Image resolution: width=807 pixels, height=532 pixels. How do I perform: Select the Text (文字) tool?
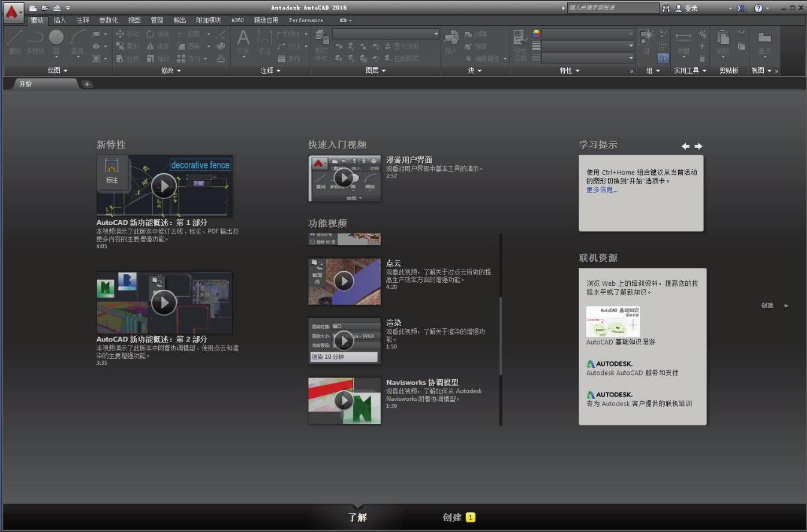click(243, 43)
